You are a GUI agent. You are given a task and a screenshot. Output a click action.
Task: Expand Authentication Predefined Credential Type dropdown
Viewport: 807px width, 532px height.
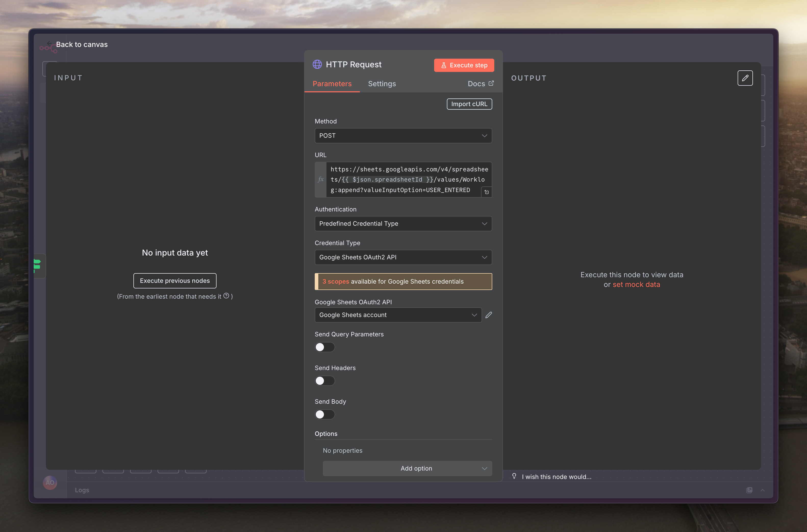point(403,224)
